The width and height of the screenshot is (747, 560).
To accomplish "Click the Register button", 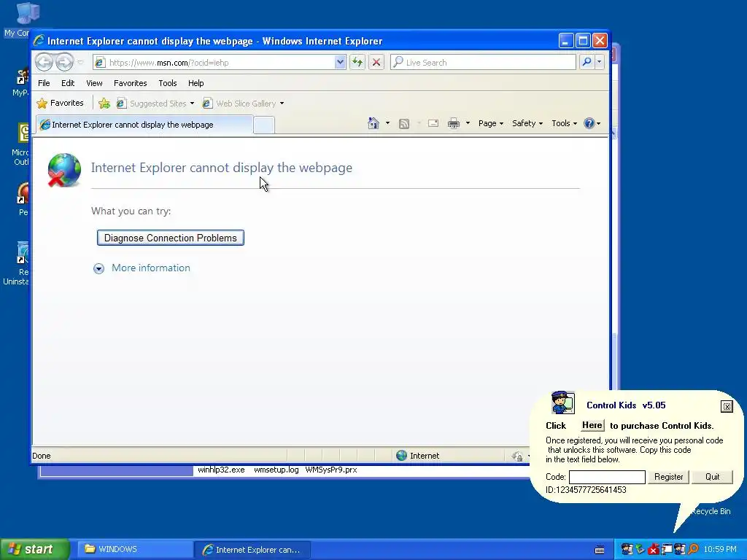I will pyautogui.click(x=668, y=477).
